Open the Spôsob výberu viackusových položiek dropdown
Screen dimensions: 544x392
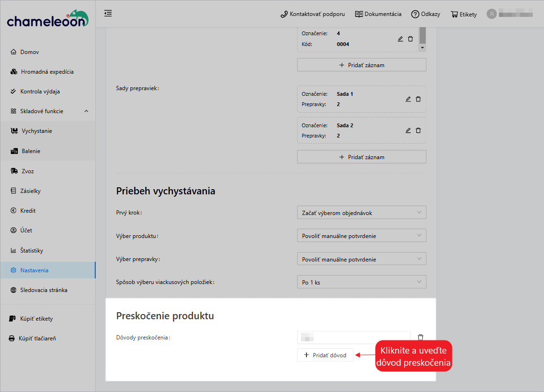tap(361, 282)
